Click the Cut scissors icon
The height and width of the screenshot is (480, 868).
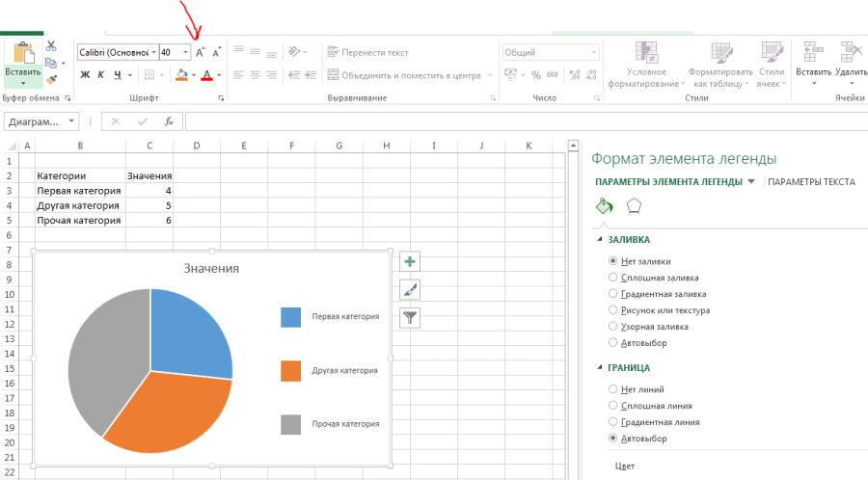[51, 45]
